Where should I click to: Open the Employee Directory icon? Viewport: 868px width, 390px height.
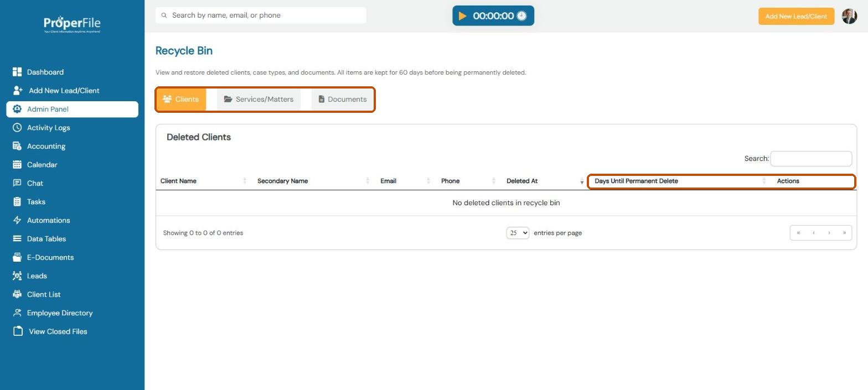17,313
